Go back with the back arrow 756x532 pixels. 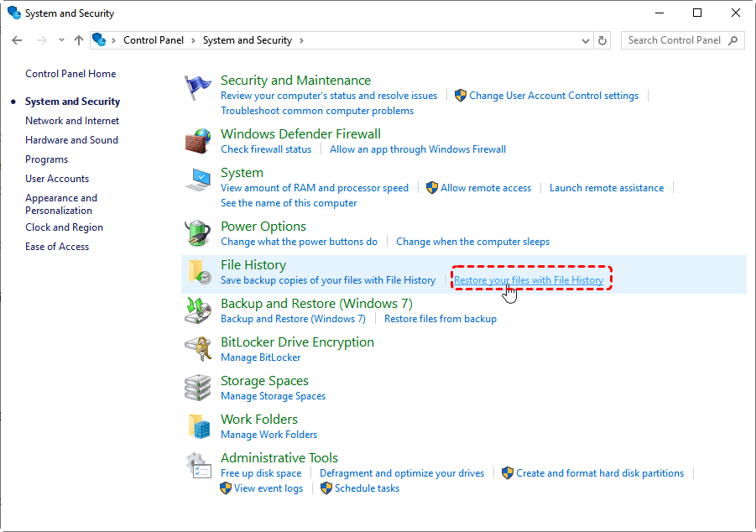point(17,40)
